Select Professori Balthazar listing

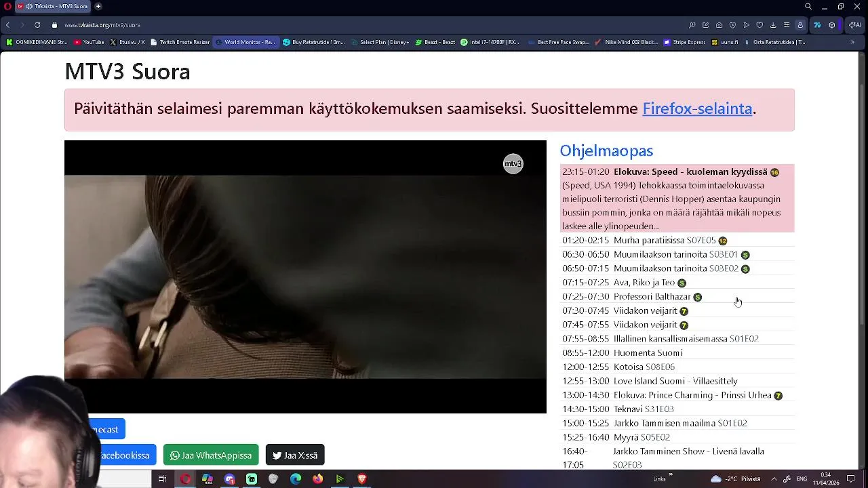tap(677, 296)
